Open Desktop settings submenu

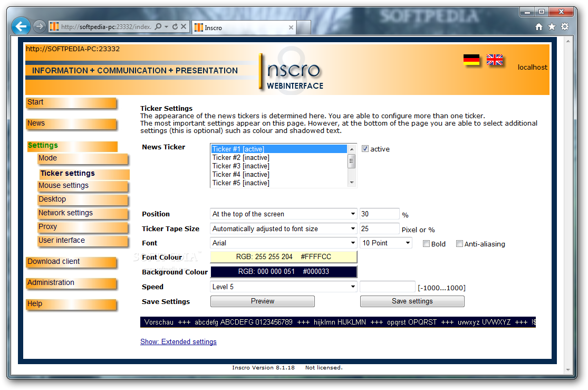coord(82,199)
